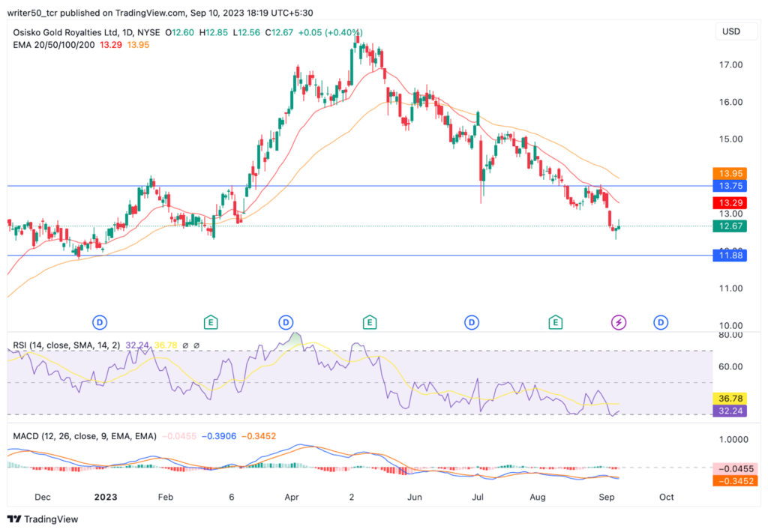768x532 pixels.
Task: Click the orange −0.3452 MACD legend value
Action: tap(259, 436)
